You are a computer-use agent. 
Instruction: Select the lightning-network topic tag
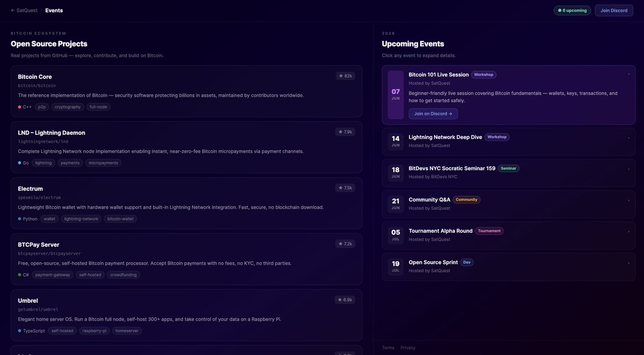pos(81,219)
